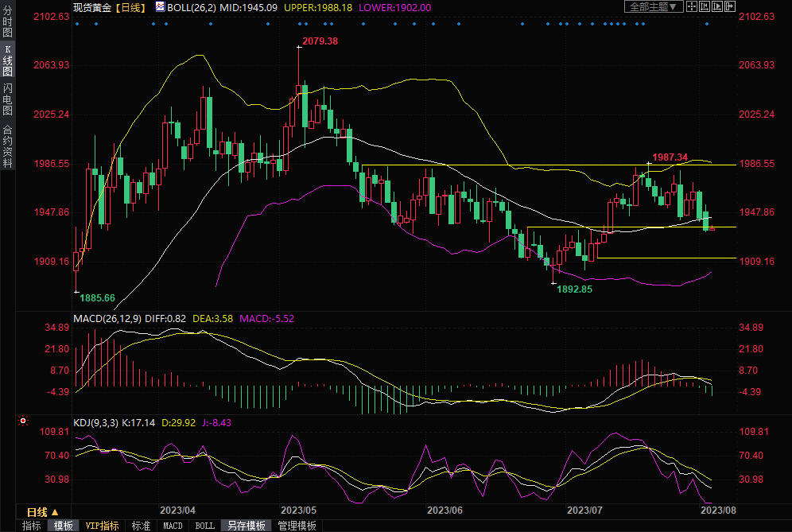This screenshot has height=532, width=792.
Task: Click the 2079.38 high price marker
Action: tap(320, 41)
